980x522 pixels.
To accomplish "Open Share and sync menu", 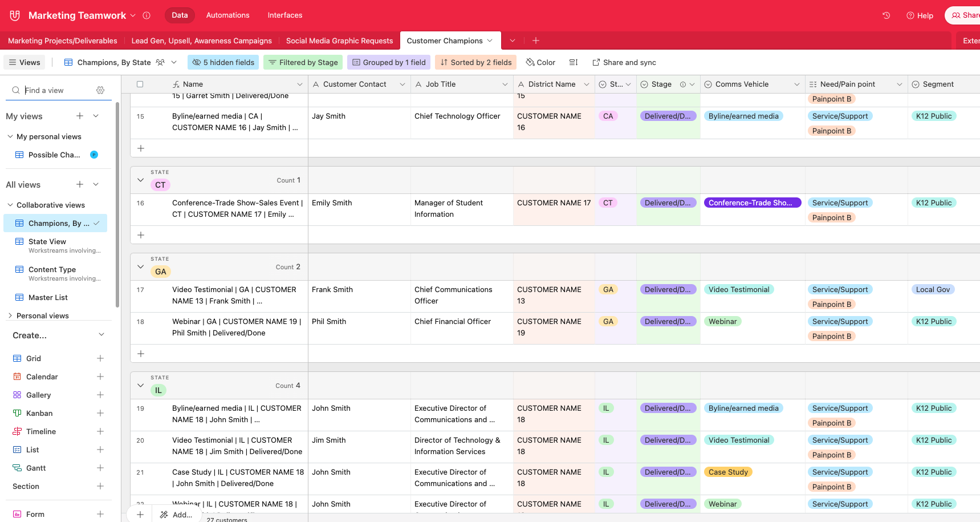I will [x=624, y=62].
